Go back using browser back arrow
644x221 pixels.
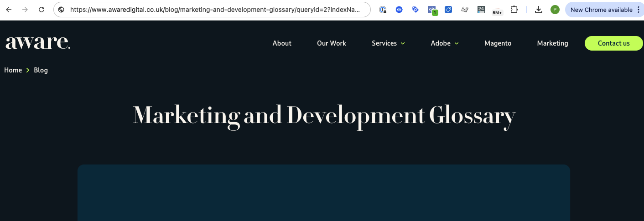pyautogui.click(x=9, y=10)
